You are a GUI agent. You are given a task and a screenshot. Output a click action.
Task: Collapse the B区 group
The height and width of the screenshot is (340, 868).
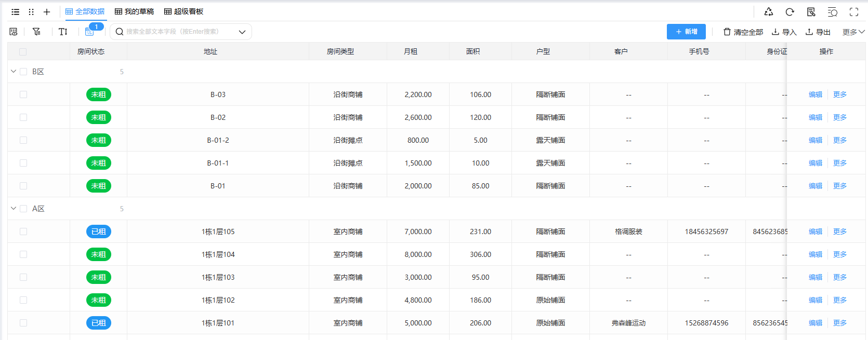tap(14, 72)
